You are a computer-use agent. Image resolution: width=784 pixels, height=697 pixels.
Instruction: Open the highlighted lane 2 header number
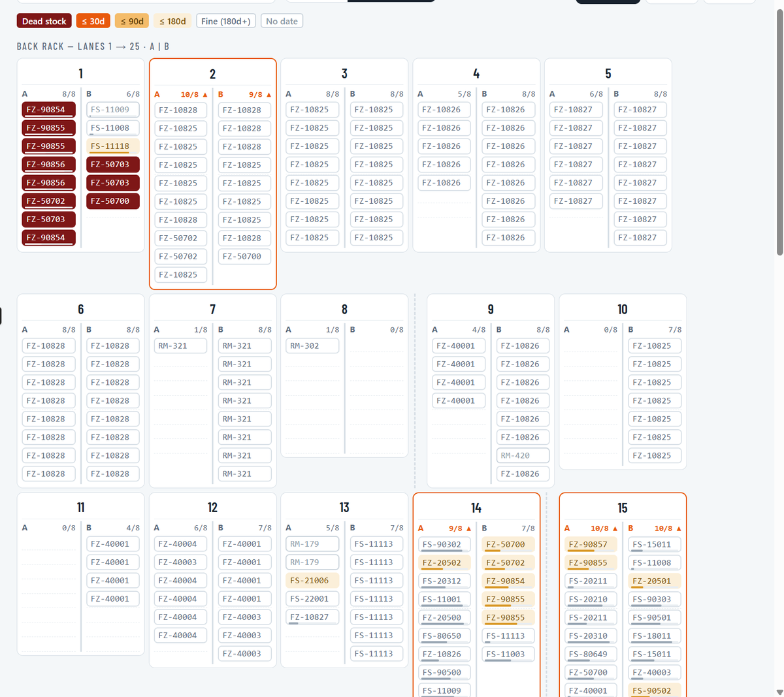(x=212, y=74)
